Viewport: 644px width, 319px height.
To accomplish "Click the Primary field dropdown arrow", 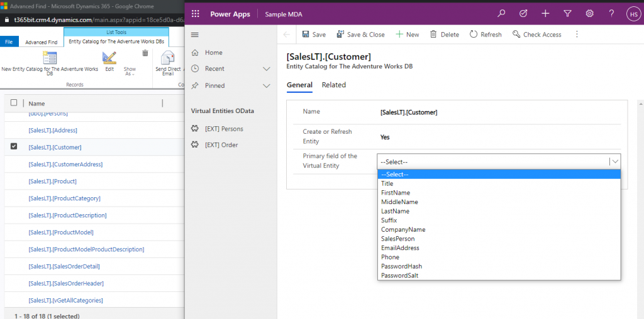I will [615, 161].
